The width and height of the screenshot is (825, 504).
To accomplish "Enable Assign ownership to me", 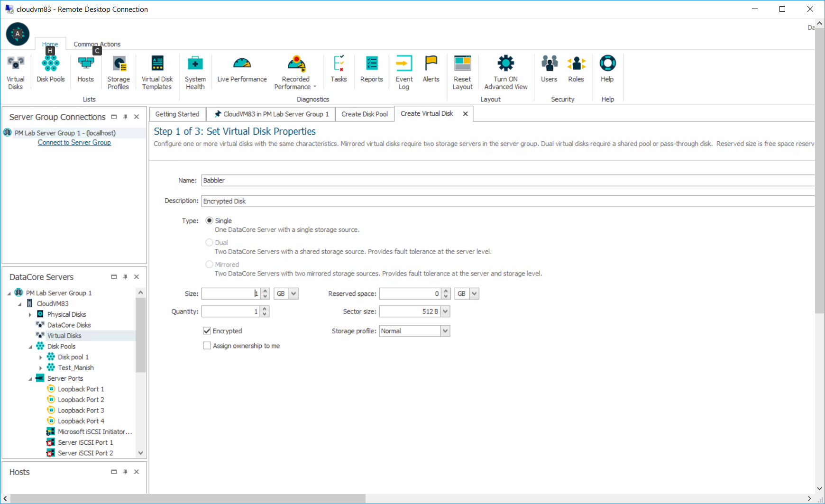I will 207,346.
